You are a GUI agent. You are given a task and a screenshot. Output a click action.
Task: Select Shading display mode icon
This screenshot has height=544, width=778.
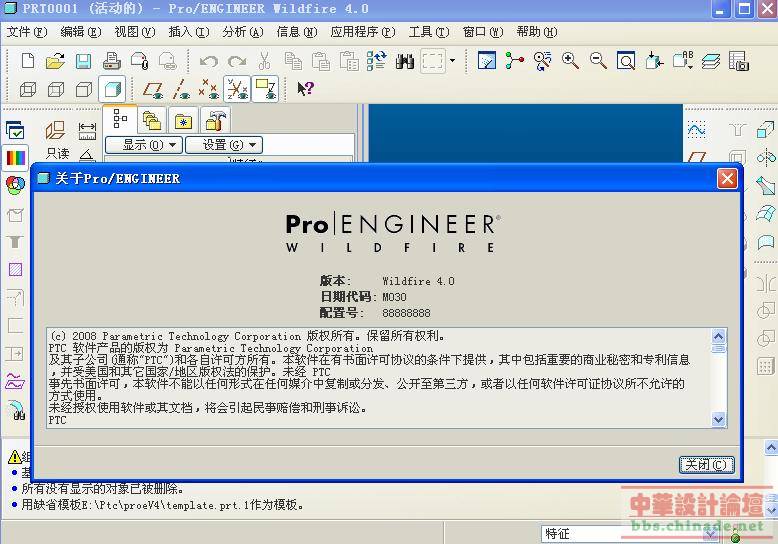112,89
